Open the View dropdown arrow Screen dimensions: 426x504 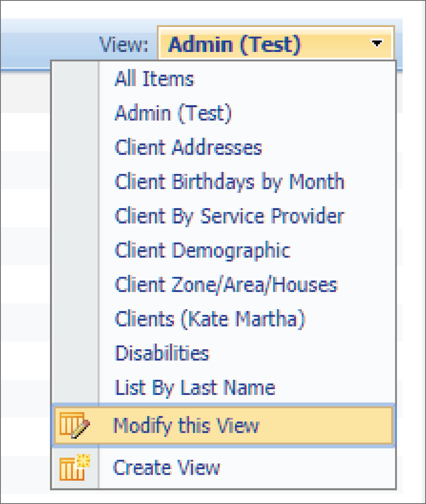point(377,43)
